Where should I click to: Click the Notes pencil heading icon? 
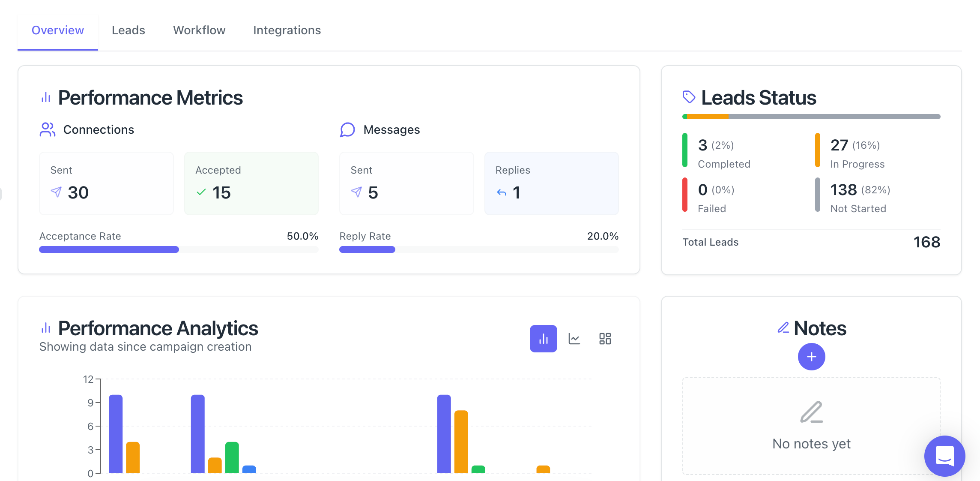point(783,328)
